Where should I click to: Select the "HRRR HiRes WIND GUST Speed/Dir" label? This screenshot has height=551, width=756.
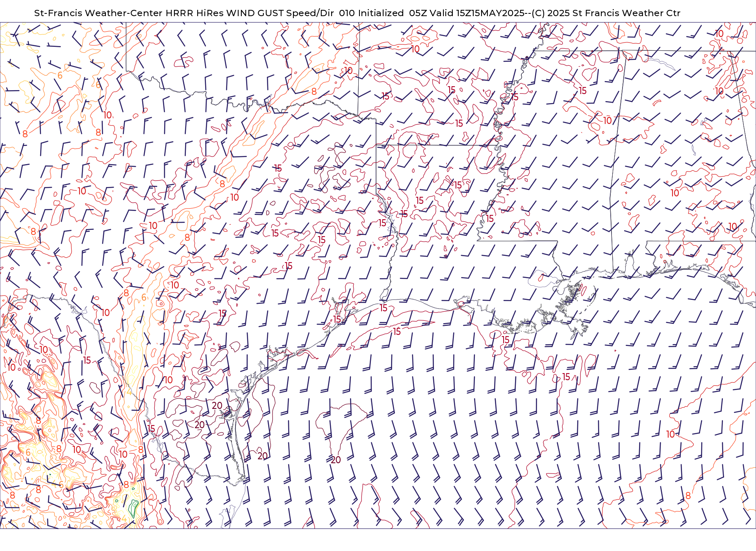[250, 13]
